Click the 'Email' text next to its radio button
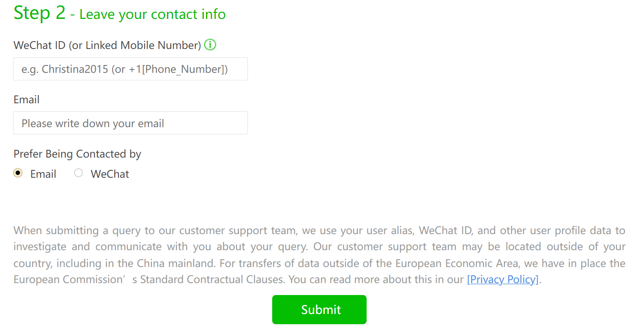This screenshot has height=330, width=644. tap(43, 174)
